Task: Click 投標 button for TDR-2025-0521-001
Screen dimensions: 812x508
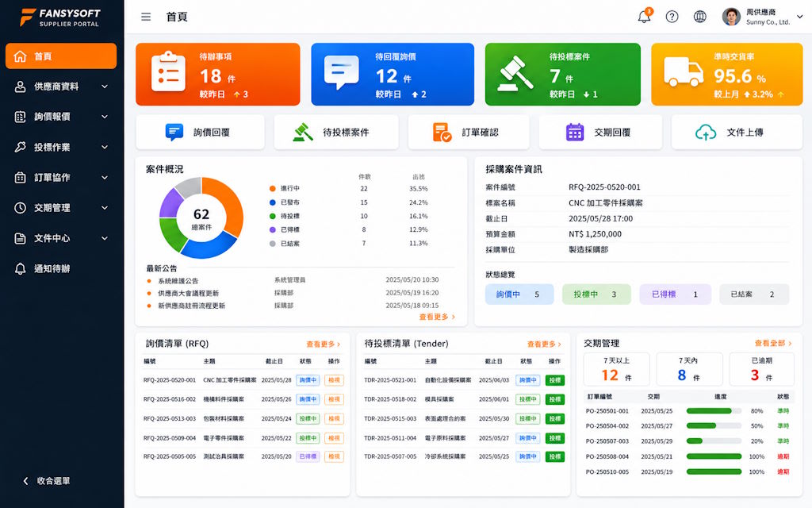Action: (x=554, y=380)
